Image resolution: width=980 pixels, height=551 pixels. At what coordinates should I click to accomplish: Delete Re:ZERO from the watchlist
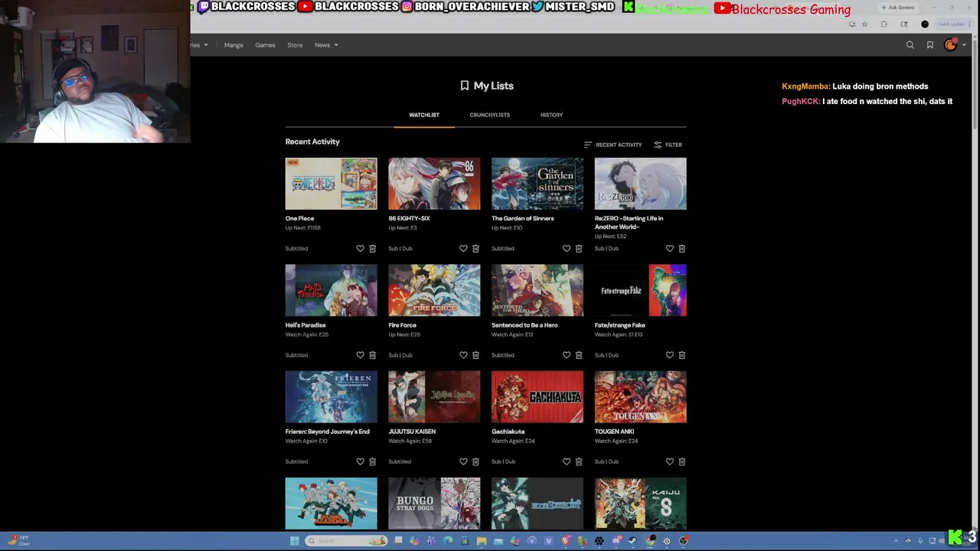pos(681,249)
